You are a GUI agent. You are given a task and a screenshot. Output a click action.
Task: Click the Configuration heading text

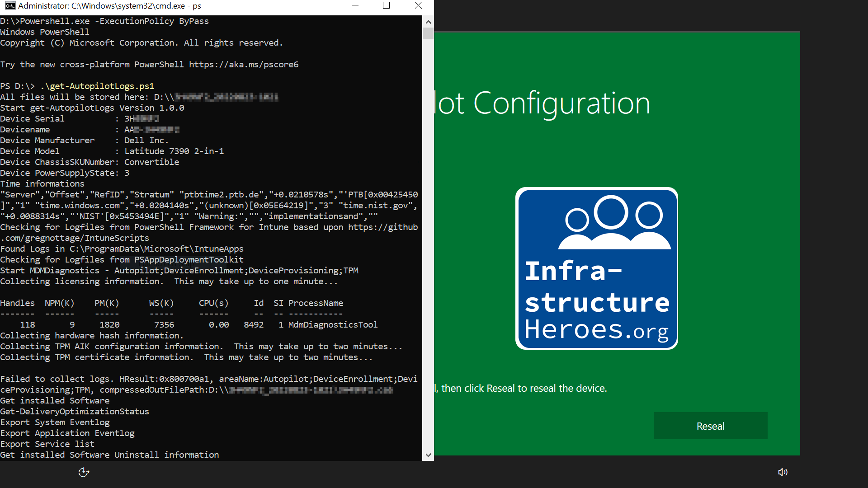[561, 103]
